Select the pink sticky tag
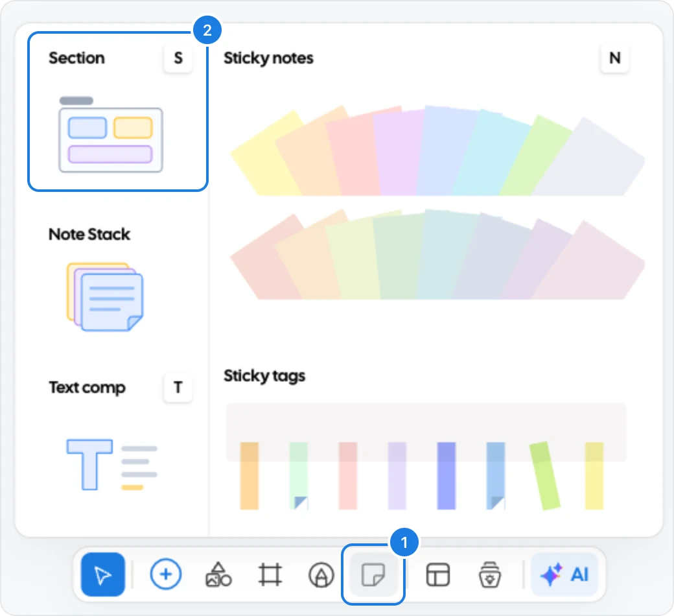Image resolution: width=674 pixels, height=616 pixels. [348, 475]
